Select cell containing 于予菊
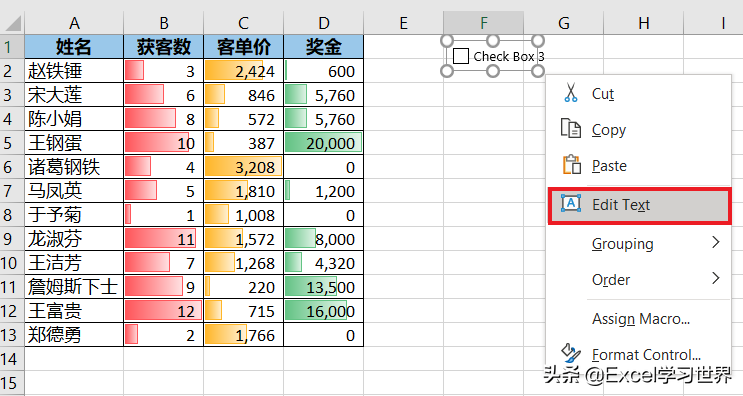 (x=74, y=215)
